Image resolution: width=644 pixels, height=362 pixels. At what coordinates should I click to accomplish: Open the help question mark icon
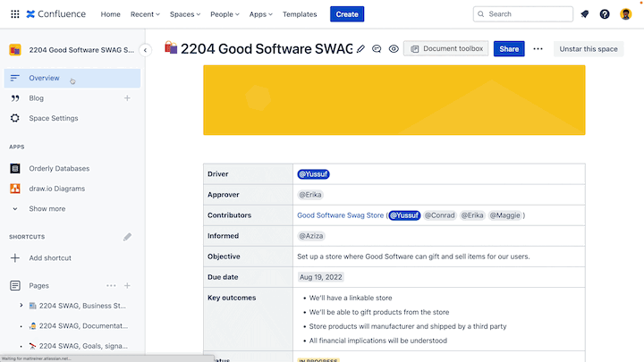(605, 14)
